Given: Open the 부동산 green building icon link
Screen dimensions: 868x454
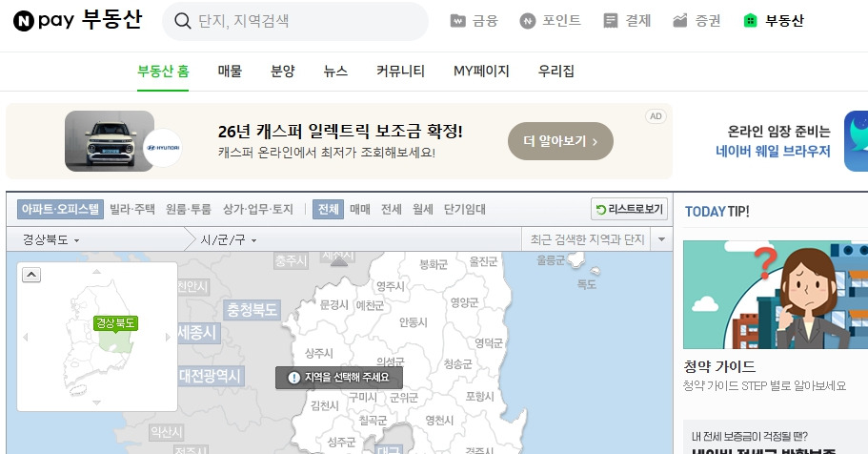Looking at the screenshot, I should [x=774, y=21].
